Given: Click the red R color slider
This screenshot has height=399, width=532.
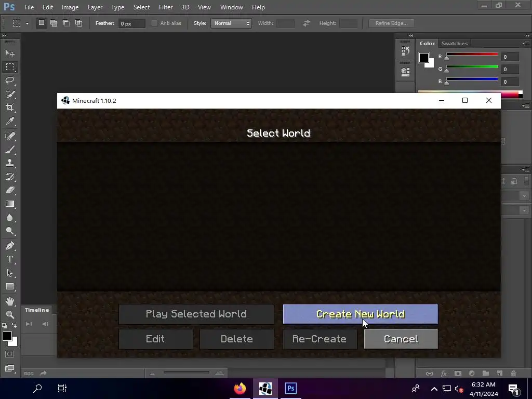Looking at the screenshot, I should (x=472, y=54).
